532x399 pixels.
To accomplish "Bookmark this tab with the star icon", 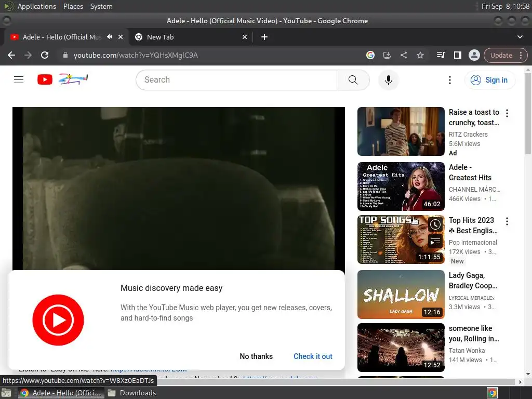I will [420, 55].
